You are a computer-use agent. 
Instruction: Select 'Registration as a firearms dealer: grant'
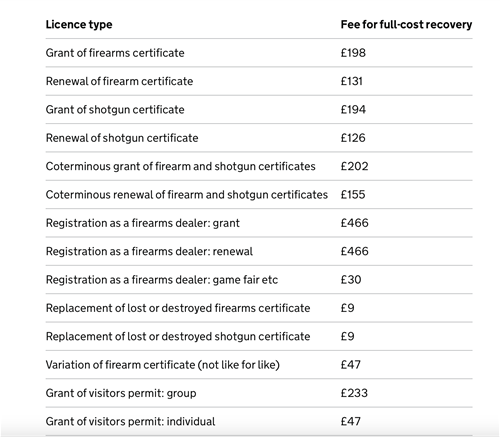[x=143, y=223]
